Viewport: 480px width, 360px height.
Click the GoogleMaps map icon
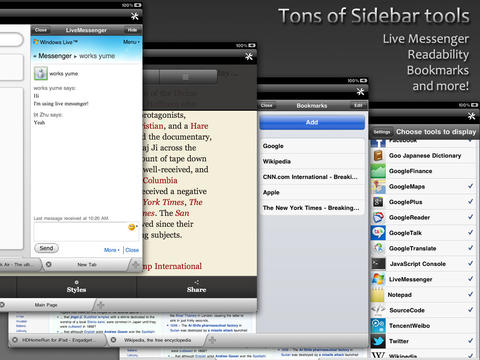[378, 186]
